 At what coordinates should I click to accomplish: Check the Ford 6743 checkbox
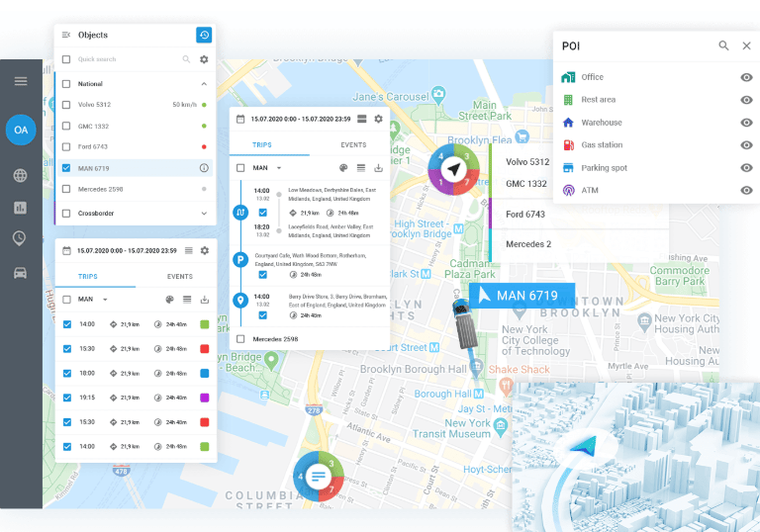tap(66, 146)
